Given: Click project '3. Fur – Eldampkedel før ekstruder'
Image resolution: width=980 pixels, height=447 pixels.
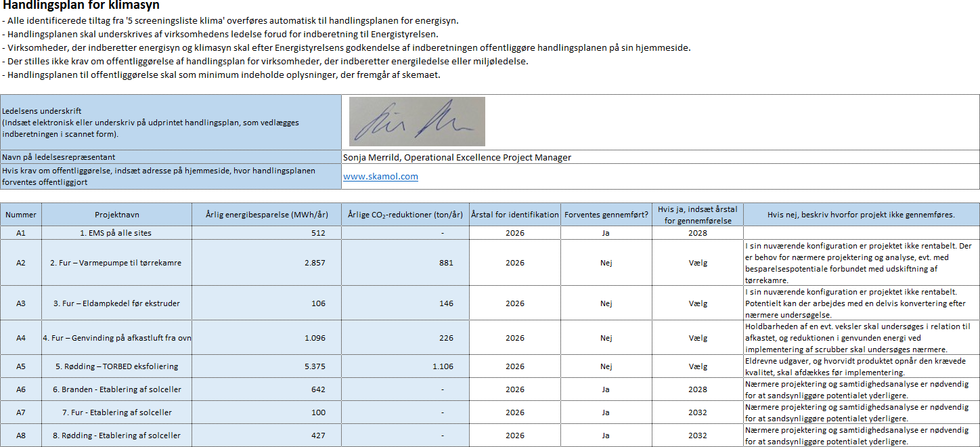Looking at the screenshot, I should click(x=117, y=303).
